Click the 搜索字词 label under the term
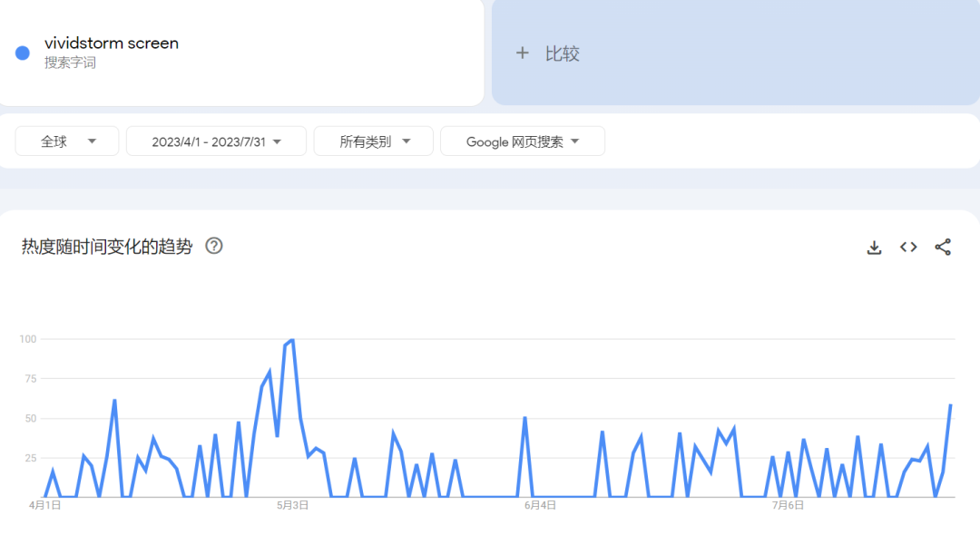Image resolution: width=980 pixels, height=554 pixels. click(x=70, y=63)
